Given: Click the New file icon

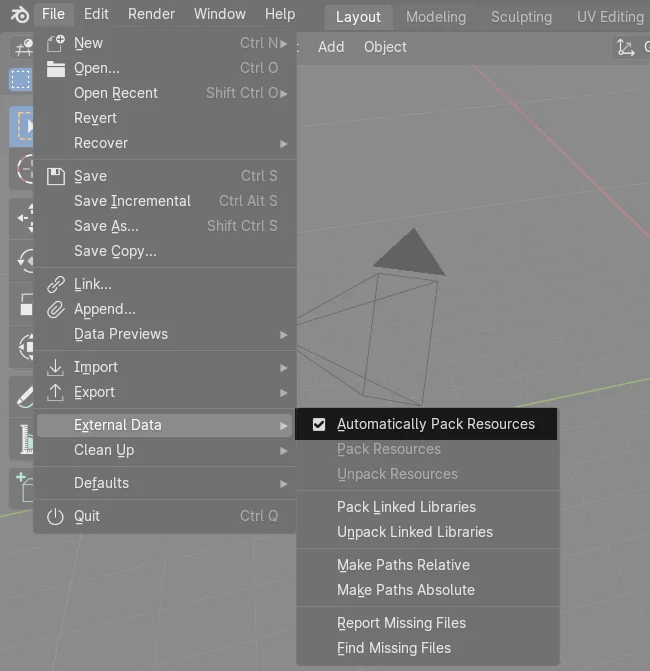Looking at the screenshot, I should coord(56,43).
